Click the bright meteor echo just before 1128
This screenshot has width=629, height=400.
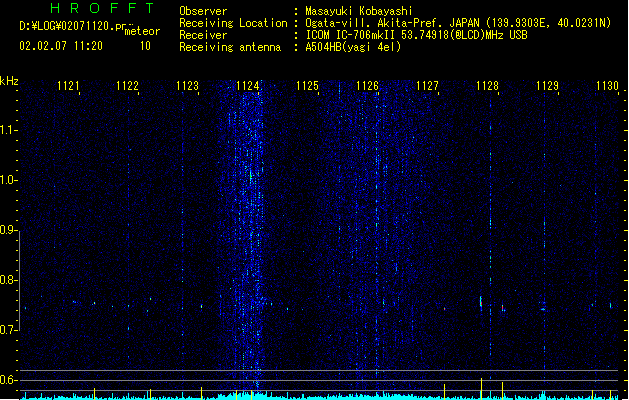[x=481, y=302]
